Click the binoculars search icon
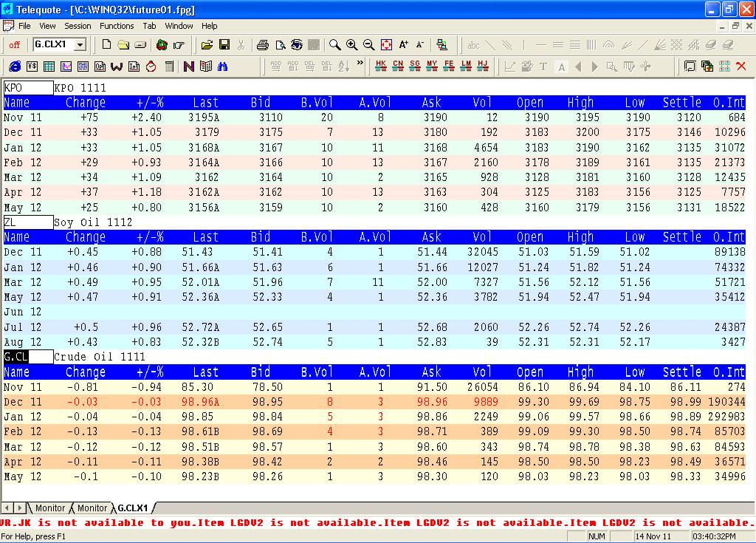756x543 pixels. pos(222,66)
